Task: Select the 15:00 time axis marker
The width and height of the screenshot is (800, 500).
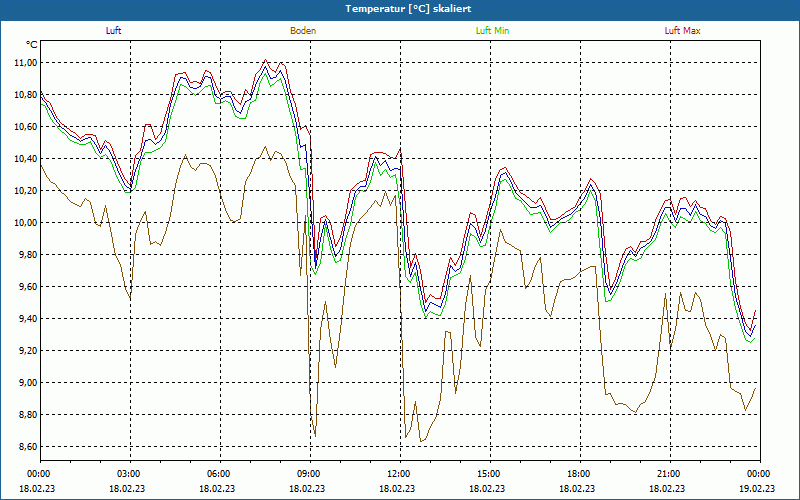Action: (488, 474)
